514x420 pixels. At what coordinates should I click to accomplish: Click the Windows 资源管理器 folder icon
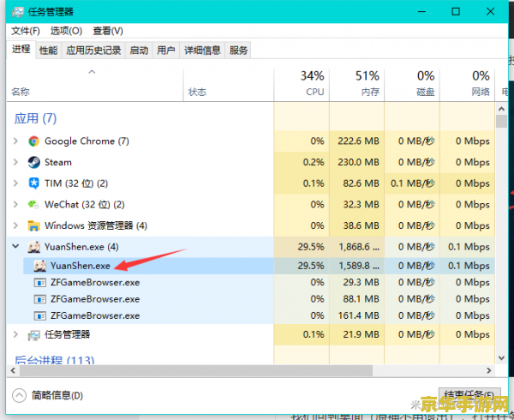(33, 226)
